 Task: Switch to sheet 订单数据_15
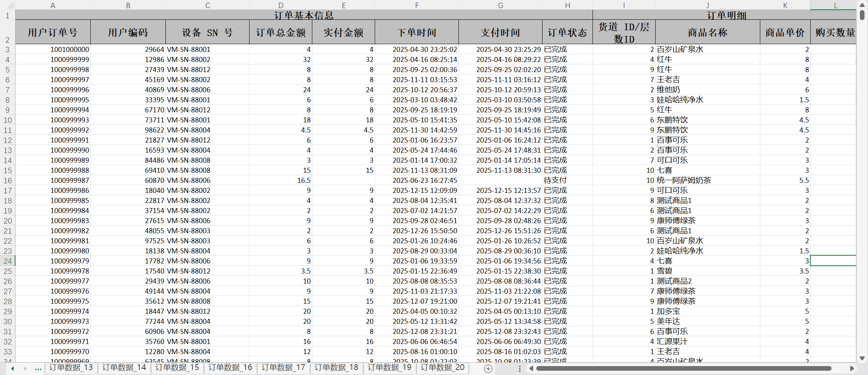click(x=177, y=367)
